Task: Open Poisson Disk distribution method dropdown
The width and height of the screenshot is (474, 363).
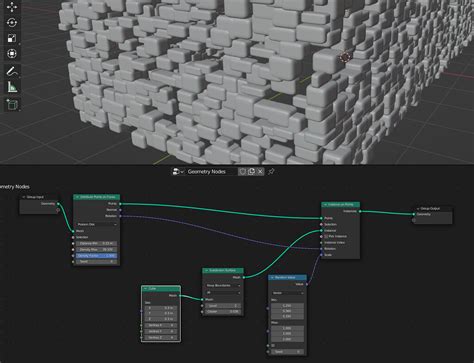Action: click(x=97, y=224)
